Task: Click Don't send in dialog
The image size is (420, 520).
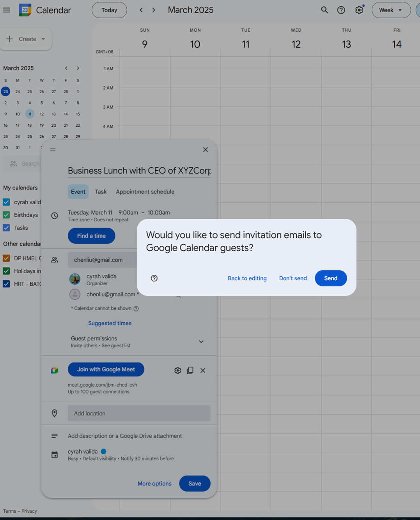Action: point(293,278)
